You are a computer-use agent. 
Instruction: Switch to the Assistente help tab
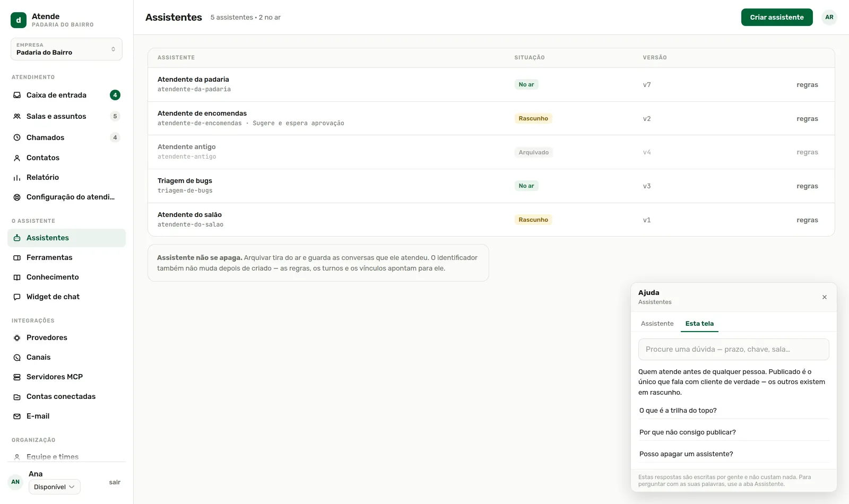point(657,324)
